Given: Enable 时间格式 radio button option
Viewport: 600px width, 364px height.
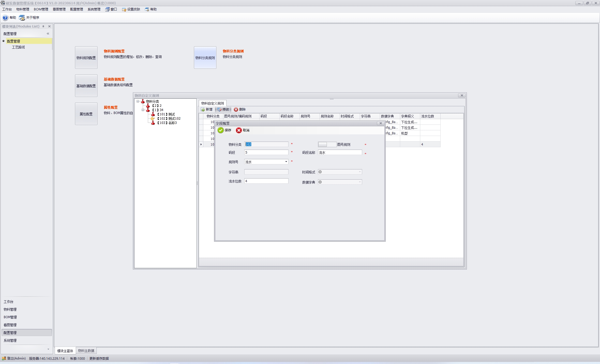Looking at the screenshot, I should coord(321,172).
